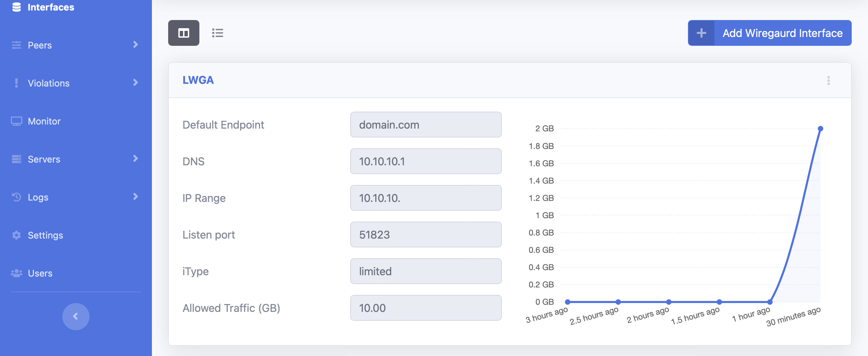Screen dimensions: 868x356
Task: Expand the Peers submenu chevron
Action: pyautogui.click(x=136, y=44)
